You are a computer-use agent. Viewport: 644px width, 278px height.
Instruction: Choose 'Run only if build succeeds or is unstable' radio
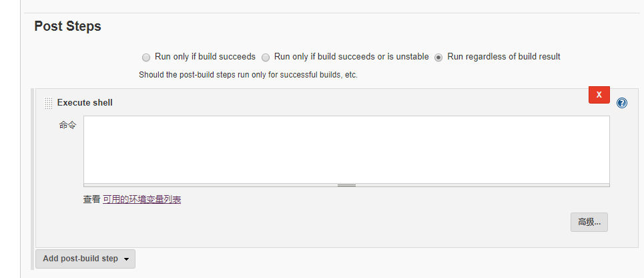[x=266, y=57]
